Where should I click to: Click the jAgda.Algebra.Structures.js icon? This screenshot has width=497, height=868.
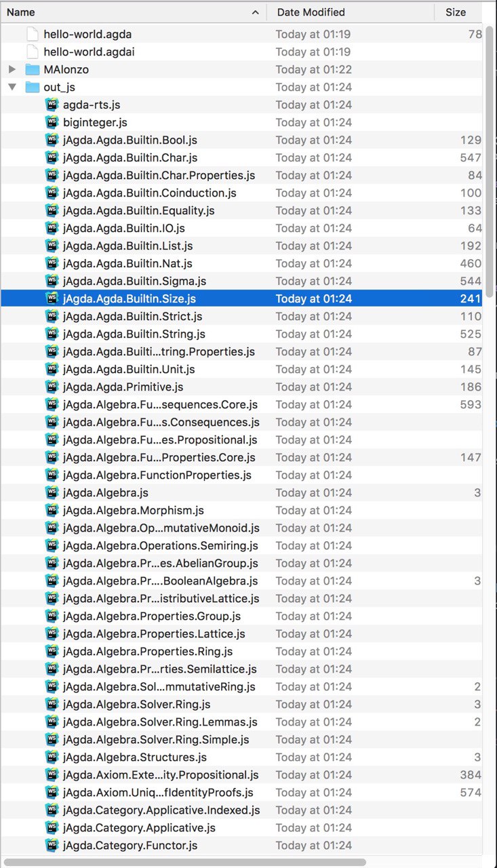(x=52, y=757)
